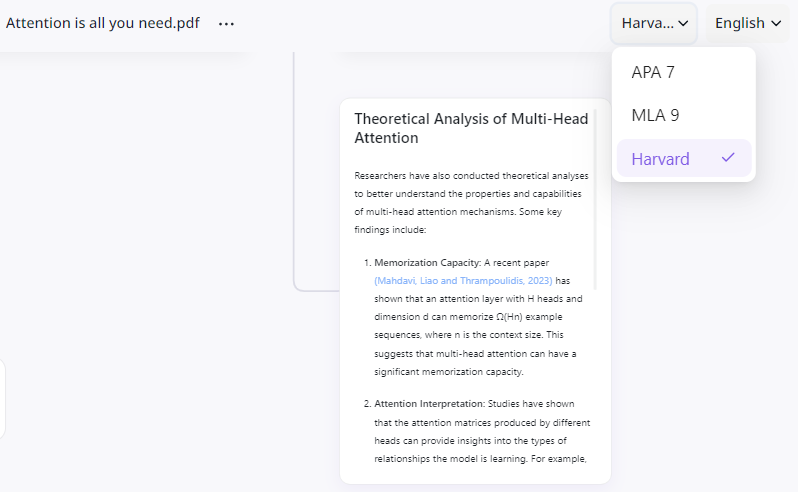Open the English language dropdown

[747, 23]
